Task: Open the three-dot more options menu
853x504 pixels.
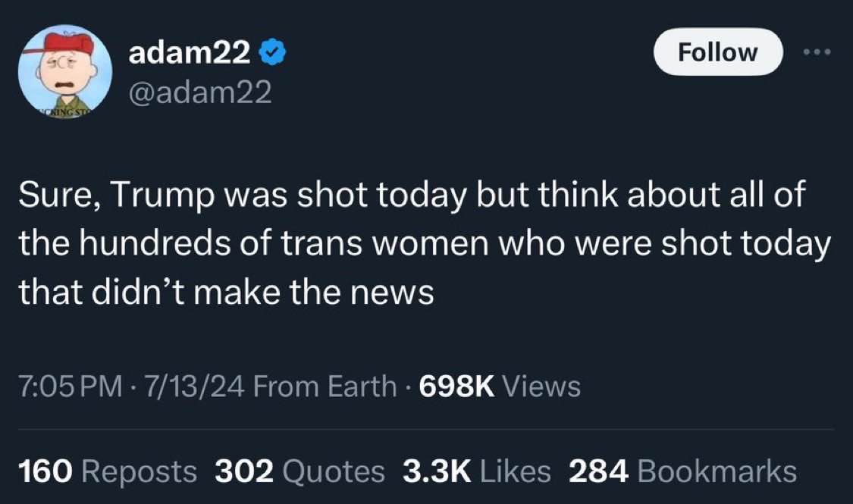Action: tap(817, 52)
